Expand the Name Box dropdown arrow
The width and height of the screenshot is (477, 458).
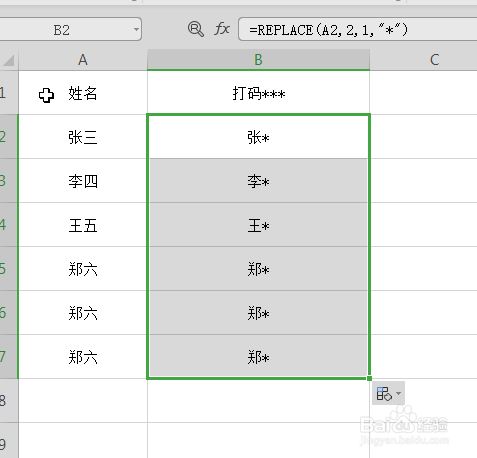pos(136,29)
